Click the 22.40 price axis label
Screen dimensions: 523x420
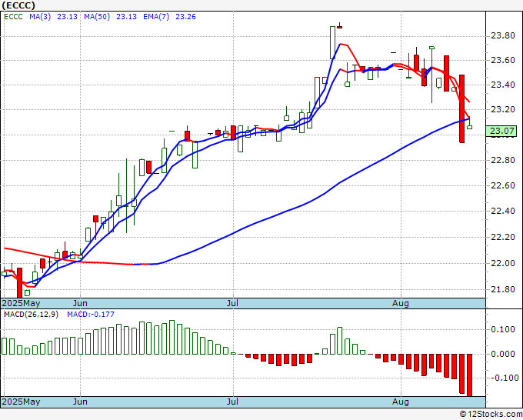(503, 212)
